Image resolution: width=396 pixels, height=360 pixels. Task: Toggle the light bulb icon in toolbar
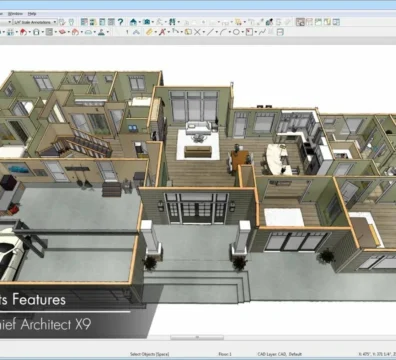point(71,22)
